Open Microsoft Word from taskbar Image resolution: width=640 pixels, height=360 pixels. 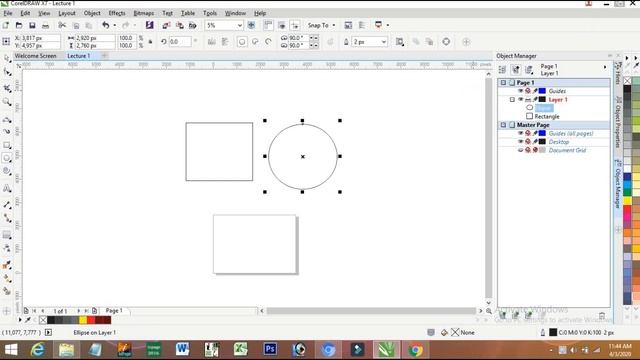182,349
